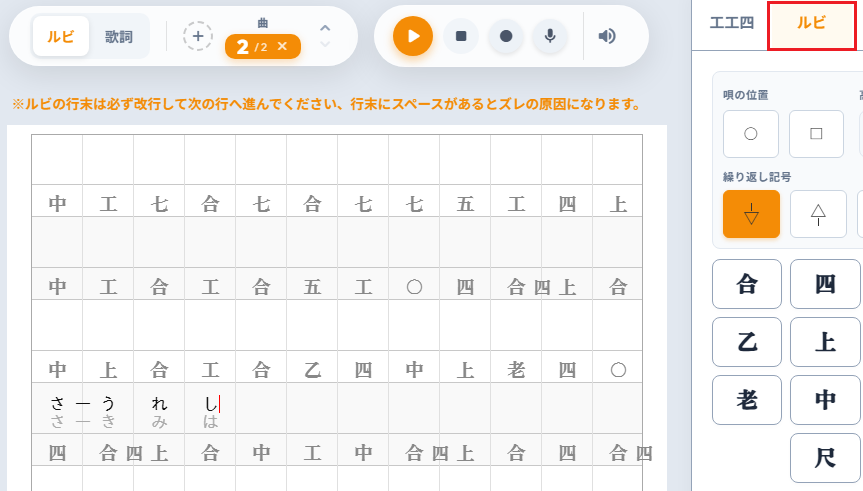Screen dimensions: 863x491
Task: Insert the 尺 note from the palette
Action: (825, 458)
